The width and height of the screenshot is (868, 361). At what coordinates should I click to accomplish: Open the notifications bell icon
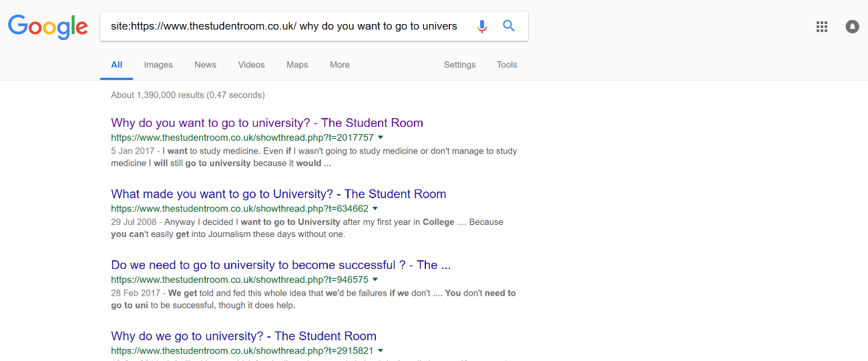(852, 27)
